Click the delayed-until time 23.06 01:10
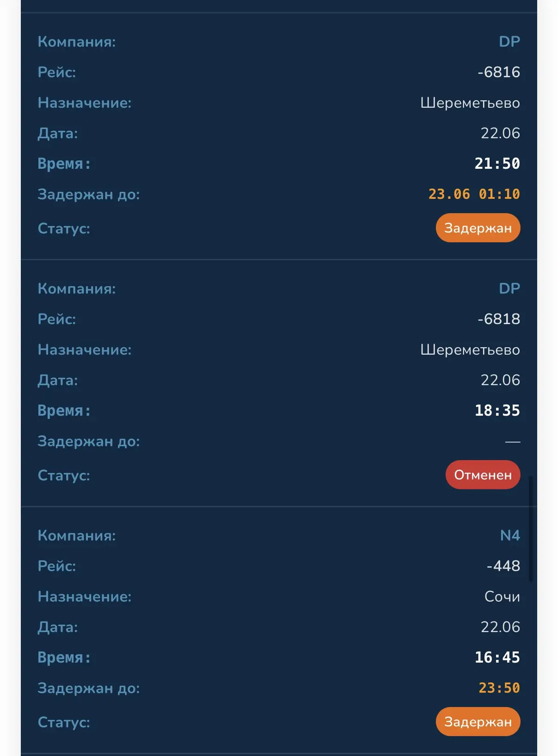Screen dimensions: 558x756 point(474,194)
